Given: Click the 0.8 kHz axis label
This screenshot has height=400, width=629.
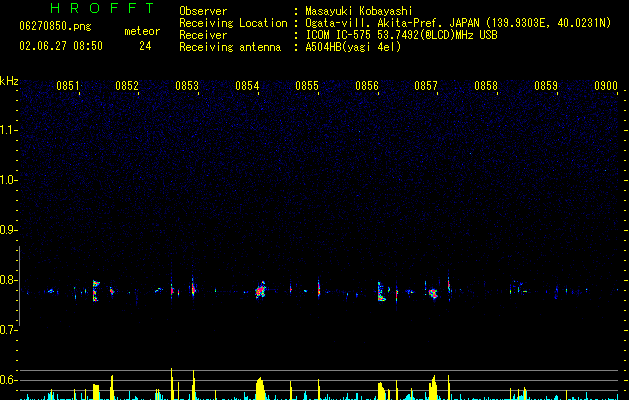Looking at the screenshot, I should tap(9, 280).
